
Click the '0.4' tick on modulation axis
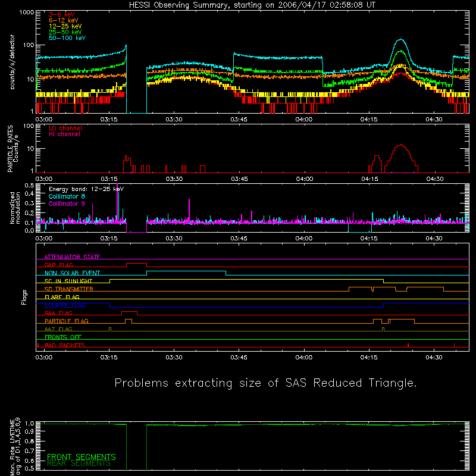pyautogui.click(x=29, y=194)
